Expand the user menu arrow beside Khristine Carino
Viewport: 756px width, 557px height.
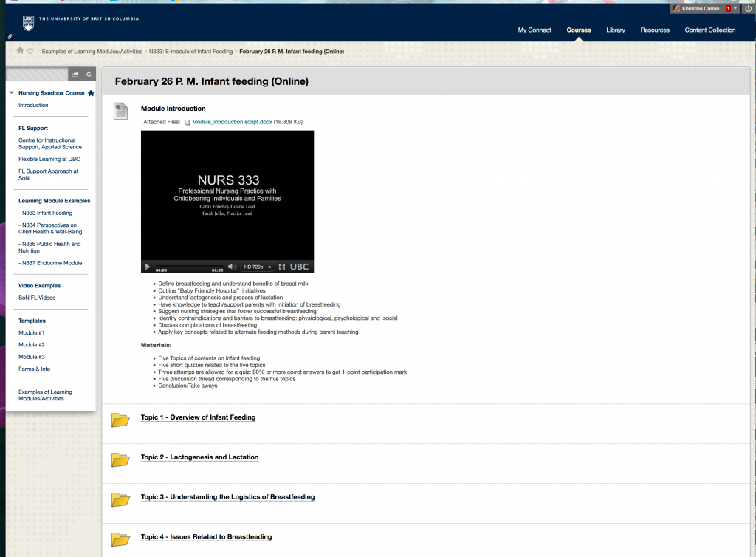click(735, 8)
